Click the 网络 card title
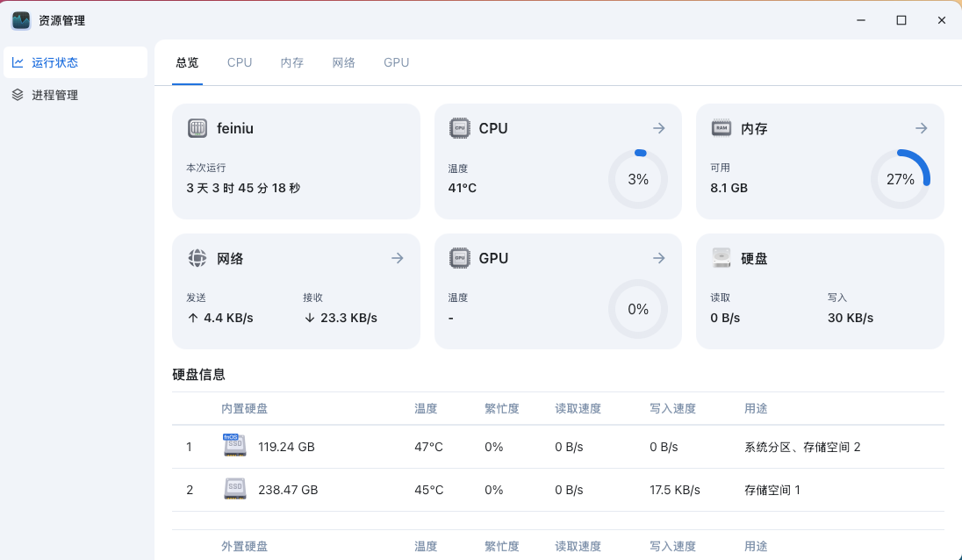 [230, 259]
